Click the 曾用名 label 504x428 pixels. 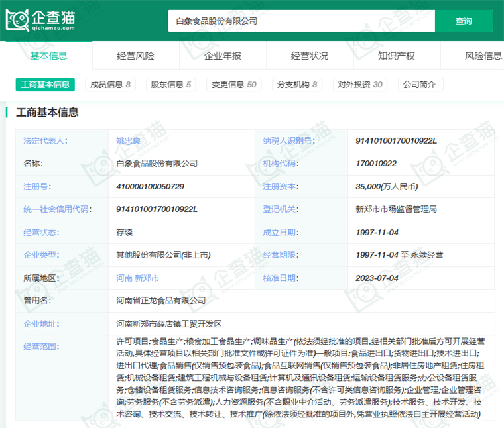(37, 301)
